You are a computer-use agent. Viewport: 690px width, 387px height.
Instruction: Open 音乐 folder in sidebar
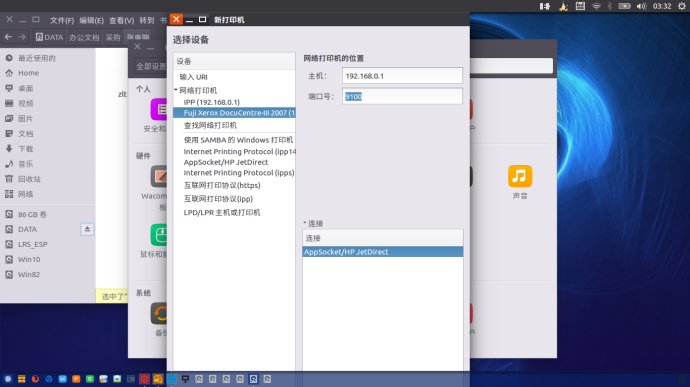(x=26, y=164)
